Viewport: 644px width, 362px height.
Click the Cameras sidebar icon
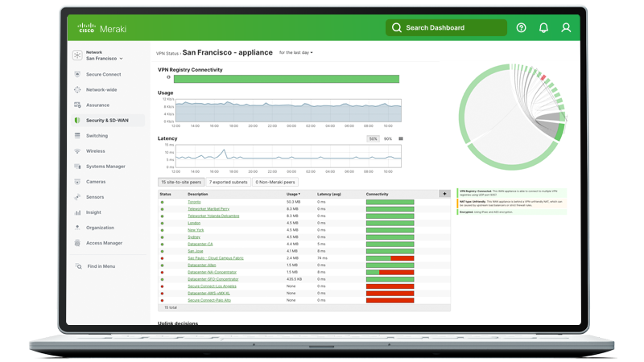pos(77,182)
